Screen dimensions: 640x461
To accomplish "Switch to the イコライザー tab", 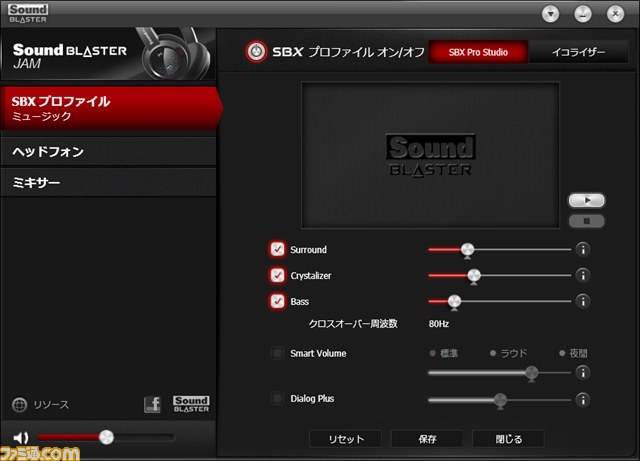I will (x=580, y=52).
